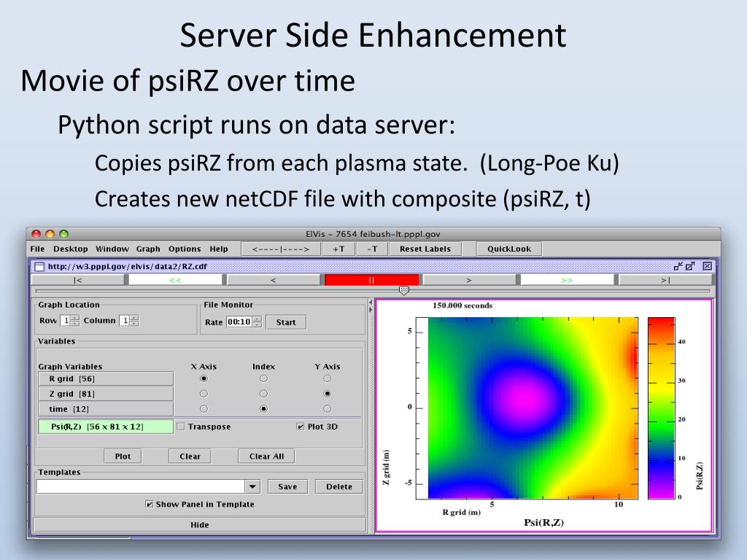Set time as Y Axis

[327, 408]
